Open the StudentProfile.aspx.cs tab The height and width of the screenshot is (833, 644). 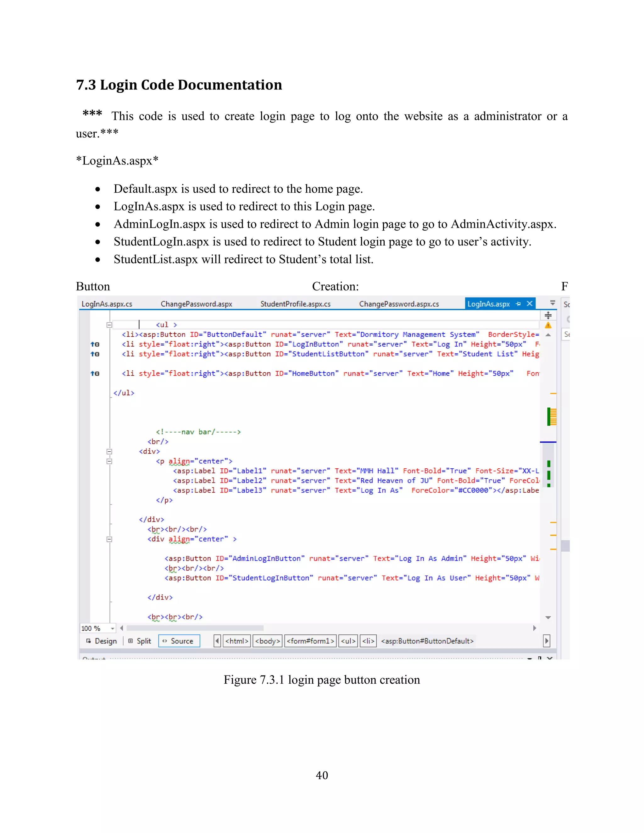click(295, 304)
